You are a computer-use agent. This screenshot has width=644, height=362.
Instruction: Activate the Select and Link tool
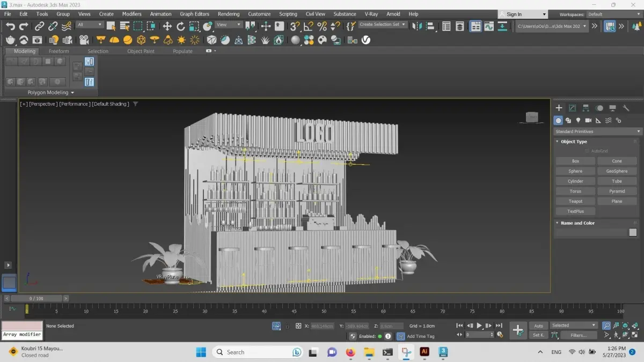pos(40,26)
